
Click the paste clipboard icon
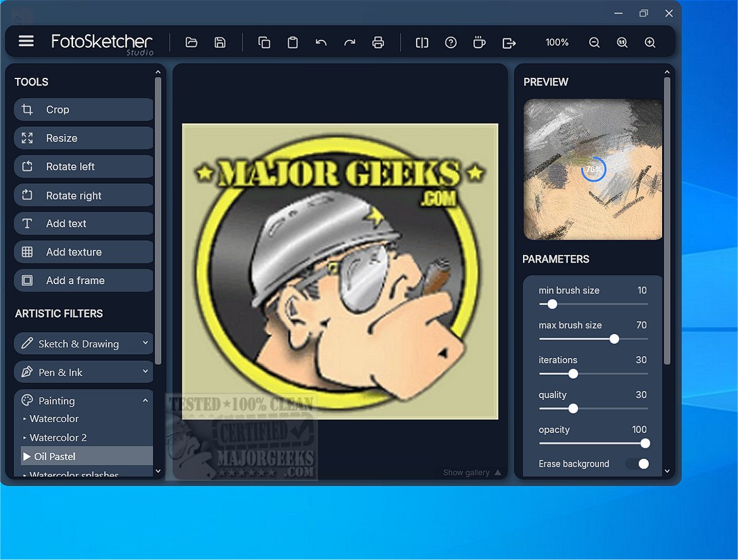[293, 42]
